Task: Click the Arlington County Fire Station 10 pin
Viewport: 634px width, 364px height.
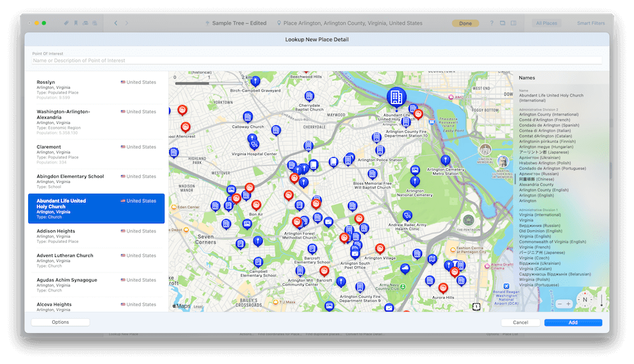Action: [x=406, y=122]
